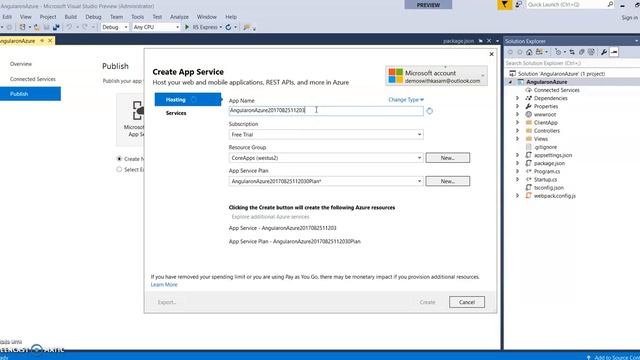640x360 pixels.
Task: Click the Microsoft account logo tile
Action: (396, 76)
